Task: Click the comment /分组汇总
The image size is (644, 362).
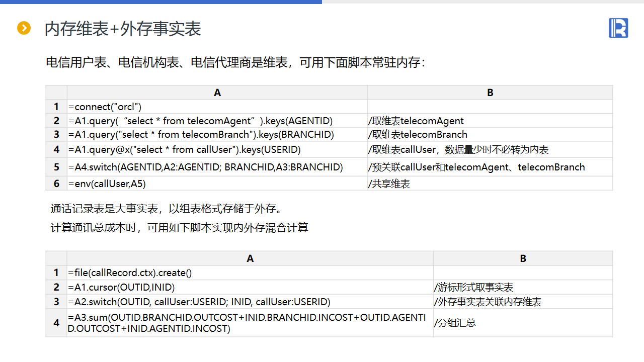Action: [455, 323]
